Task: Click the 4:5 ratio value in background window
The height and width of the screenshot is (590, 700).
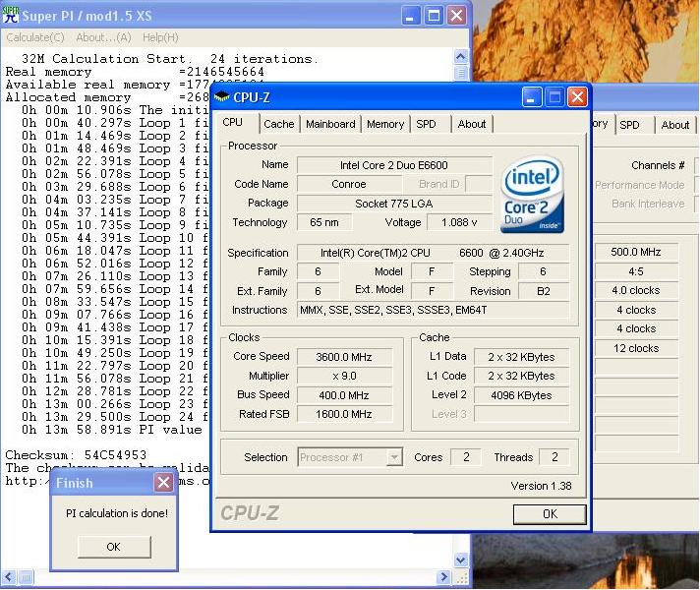Action: coord(636,271)
